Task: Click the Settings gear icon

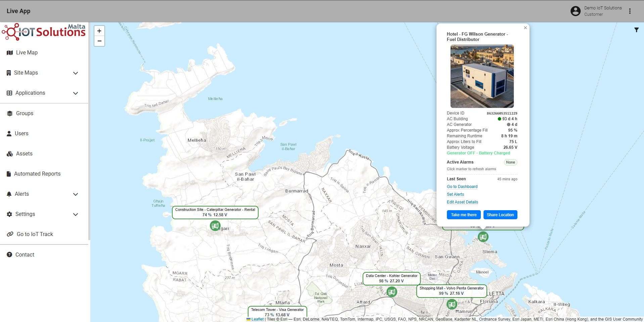Action: tap(9, 214)
